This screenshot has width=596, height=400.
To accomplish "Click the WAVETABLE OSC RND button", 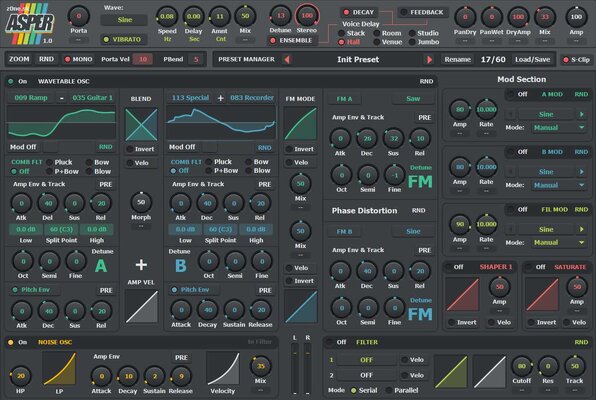I will (426, 81).
